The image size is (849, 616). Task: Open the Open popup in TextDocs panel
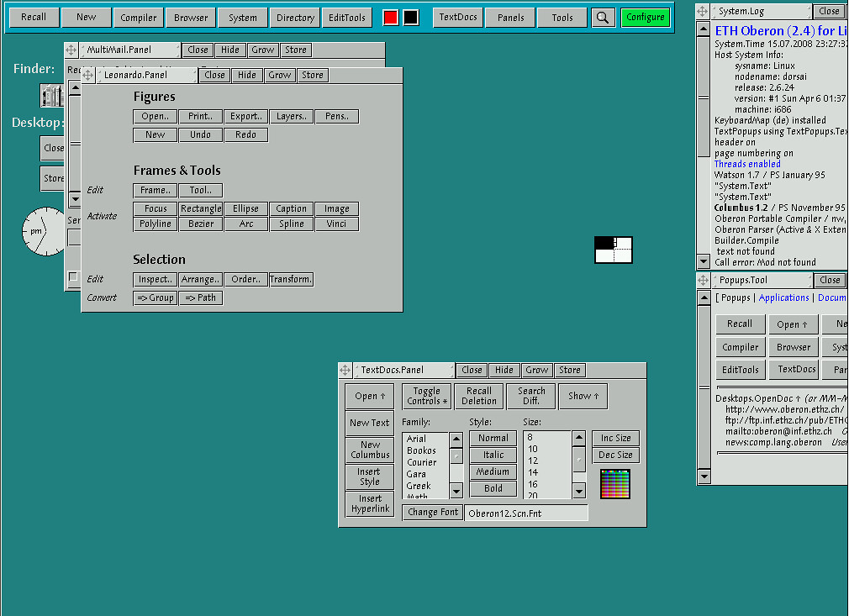[x=370, y=396]
